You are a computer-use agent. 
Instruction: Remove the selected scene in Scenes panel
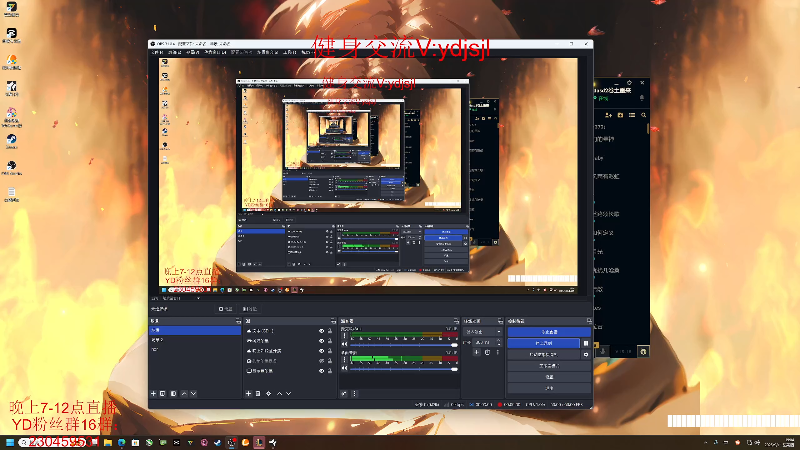click(163, 393)
